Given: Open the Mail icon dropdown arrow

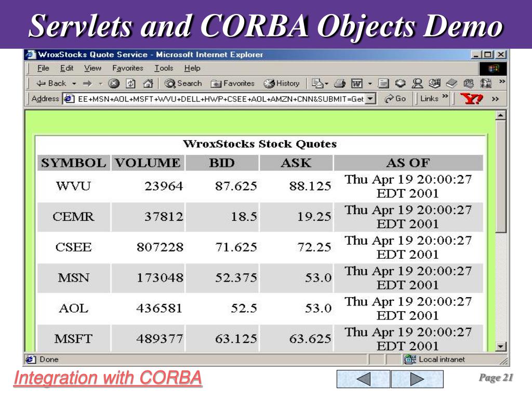Looking at the screenshot, I should coord(327,84).
